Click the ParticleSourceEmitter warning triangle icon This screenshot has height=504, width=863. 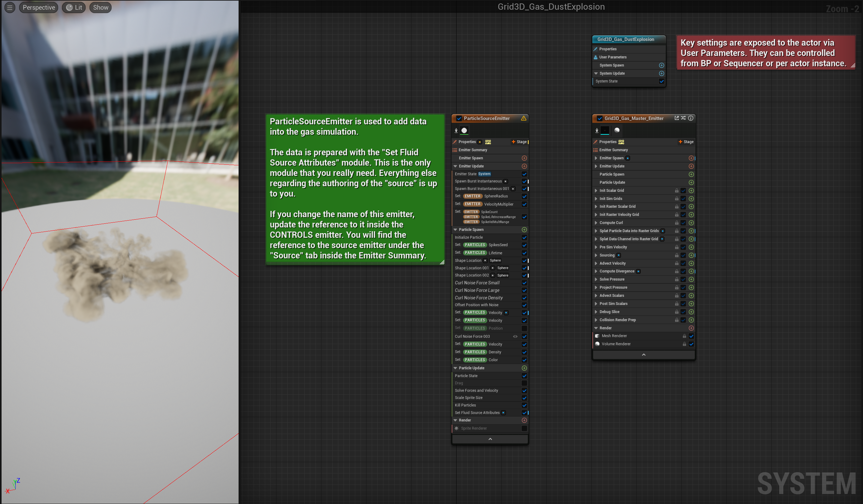524,118
